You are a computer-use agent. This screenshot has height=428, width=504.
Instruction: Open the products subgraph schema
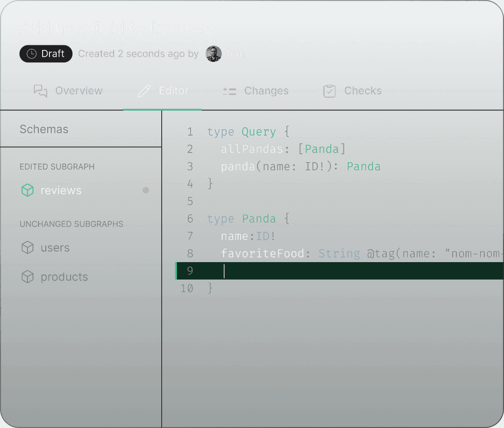point(64,277)
